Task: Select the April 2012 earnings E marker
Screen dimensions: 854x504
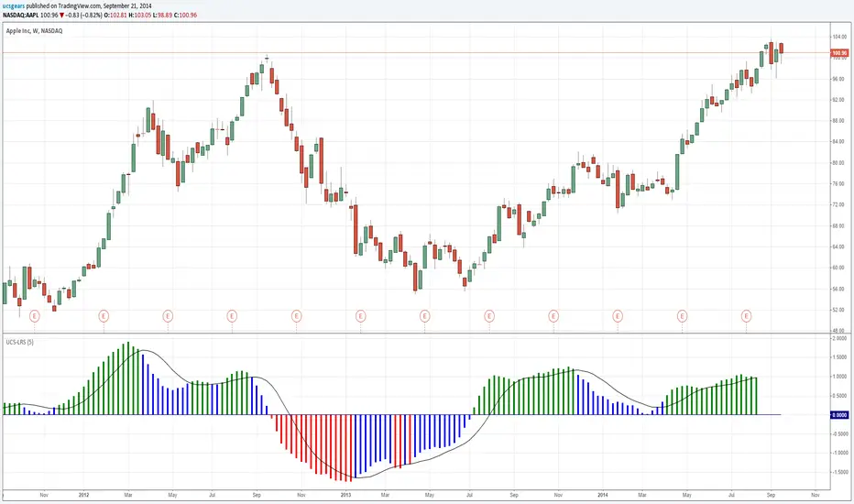Action: 169,316
